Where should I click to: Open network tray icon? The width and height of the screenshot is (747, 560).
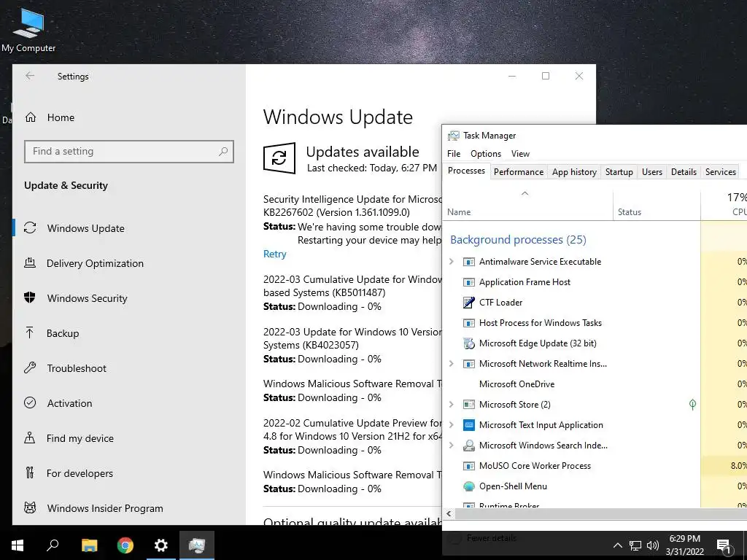(635, 545)
